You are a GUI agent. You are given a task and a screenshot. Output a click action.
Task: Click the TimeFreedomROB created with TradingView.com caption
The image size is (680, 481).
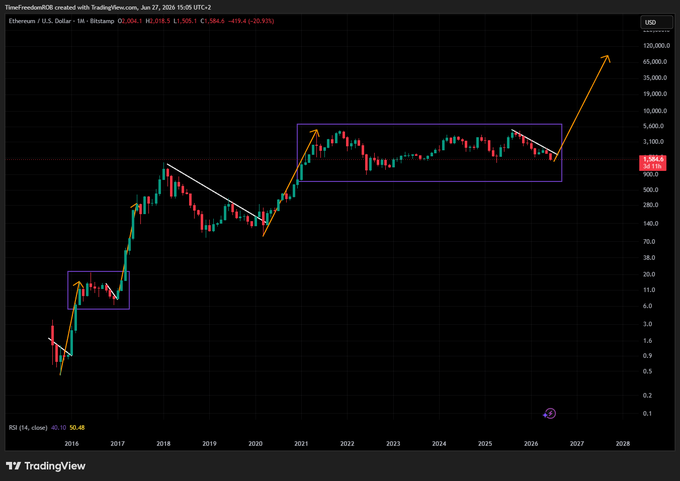pos(108,7)
